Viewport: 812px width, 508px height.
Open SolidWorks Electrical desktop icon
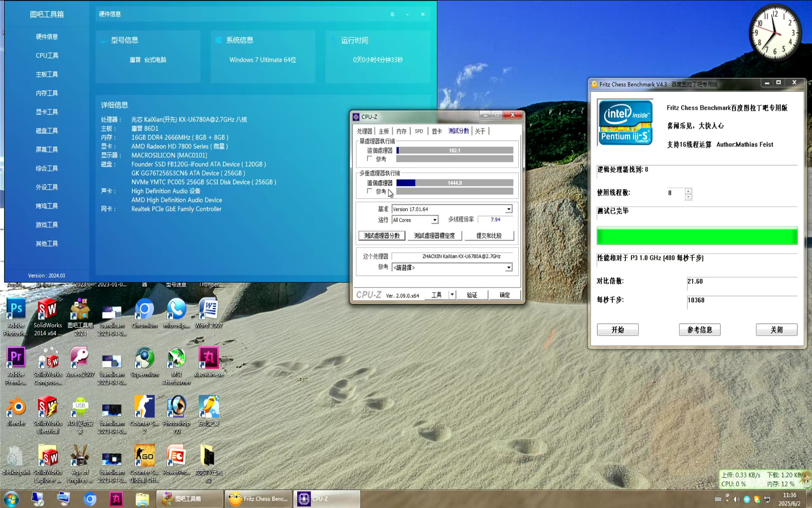[48, 415]
